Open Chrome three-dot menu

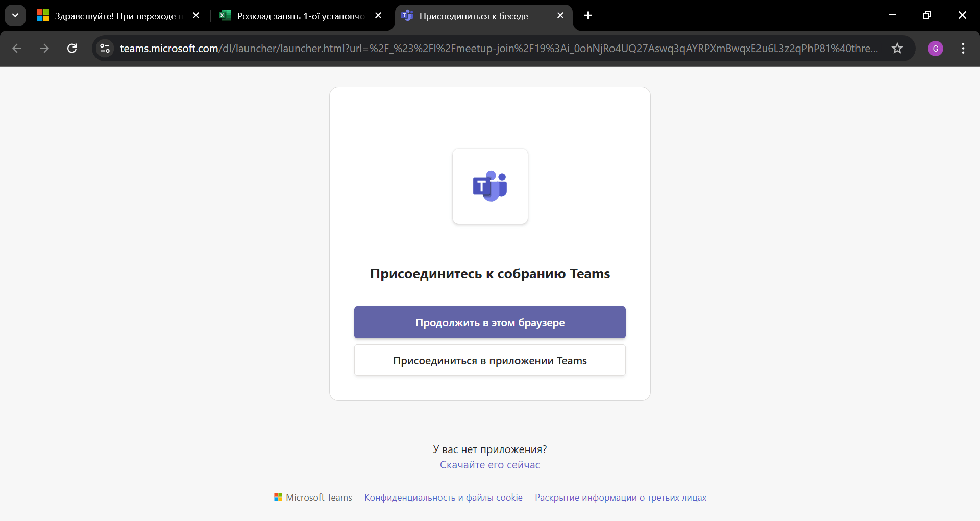click(x=963, y=49)
